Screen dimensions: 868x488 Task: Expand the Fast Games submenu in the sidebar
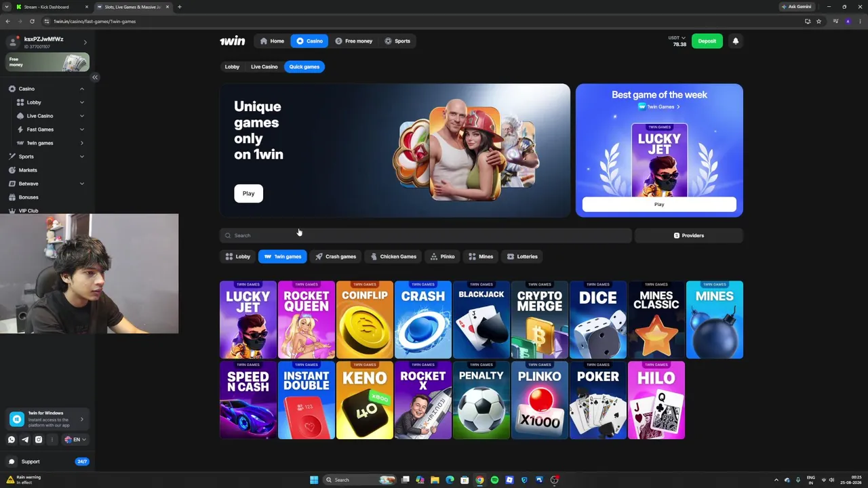[82, 129]
